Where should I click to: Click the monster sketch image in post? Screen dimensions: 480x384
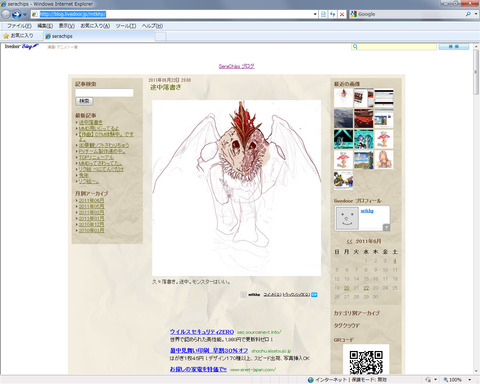236,188
